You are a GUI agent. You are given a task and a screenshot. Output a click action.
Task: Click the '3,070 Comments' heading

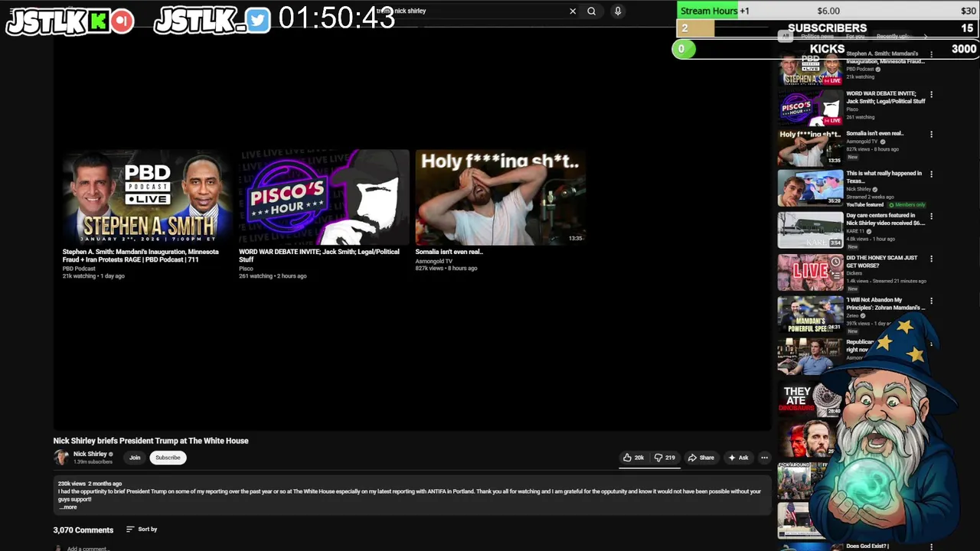point(83,530)
